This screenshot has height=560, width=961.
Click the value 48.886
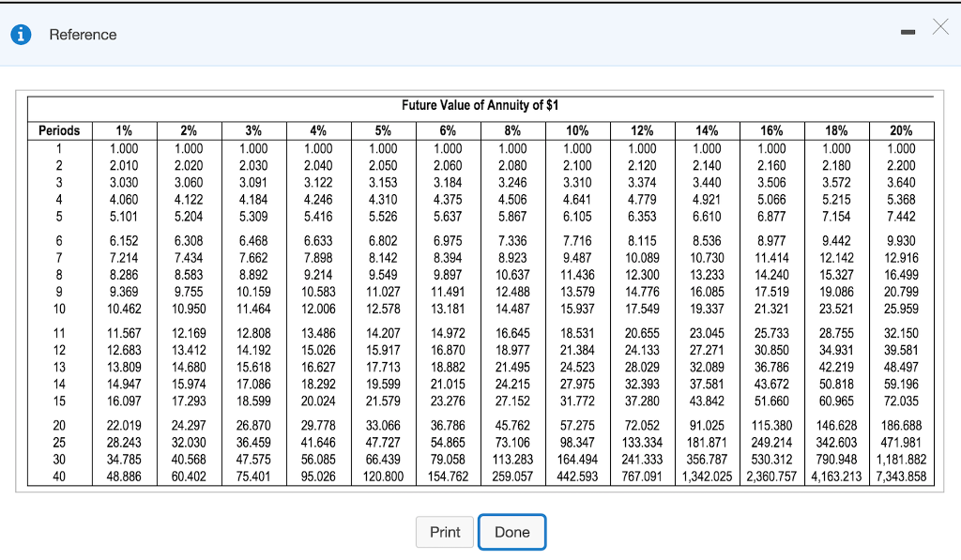[x=124, y=477]
